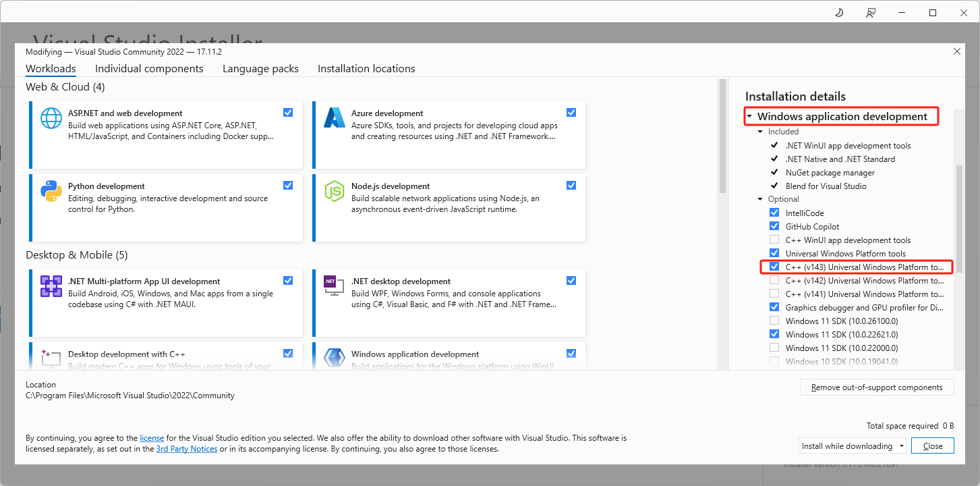Viewport: 980px width, 486px height.
Task: Select the .NET WinUI app development tools row
Action: tap(848, 146)
